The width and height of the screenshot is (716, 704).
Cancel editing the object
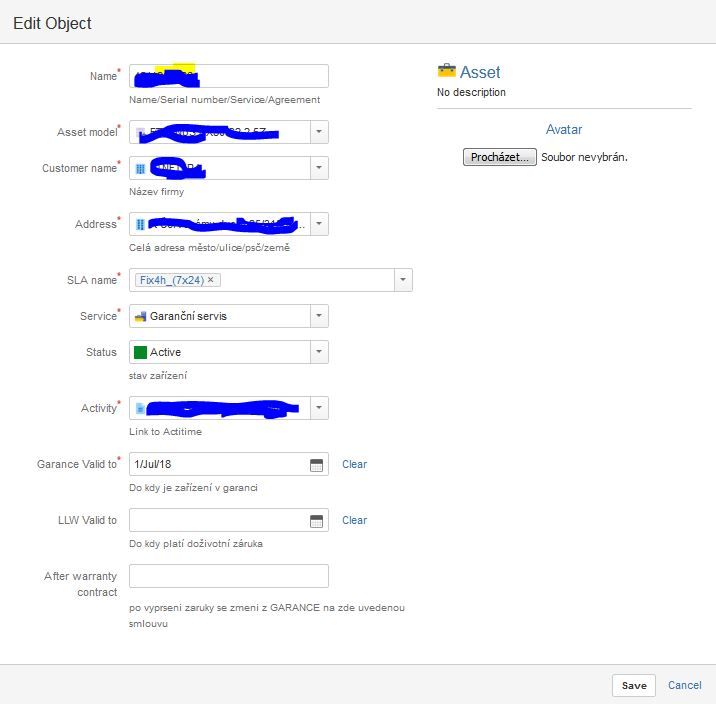click(684, 685)
